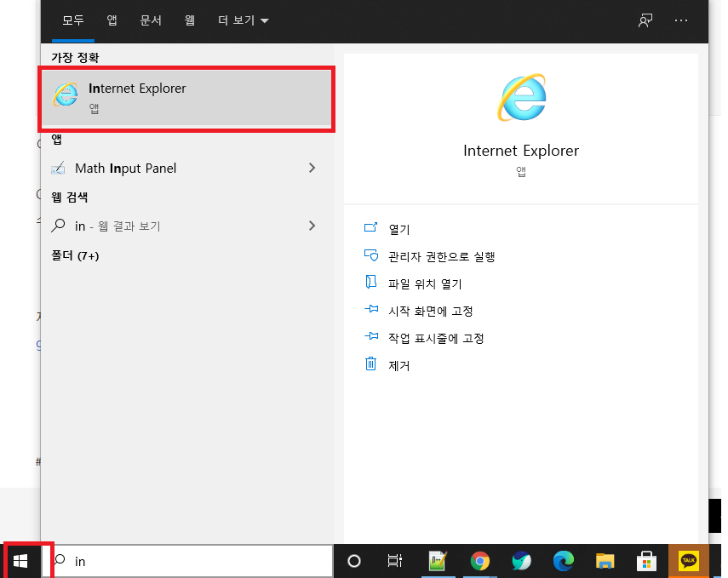The width and height of the screenshot is (728, 578).
Task: Click the 열기 open icon
Action: (x=370, y=227)
